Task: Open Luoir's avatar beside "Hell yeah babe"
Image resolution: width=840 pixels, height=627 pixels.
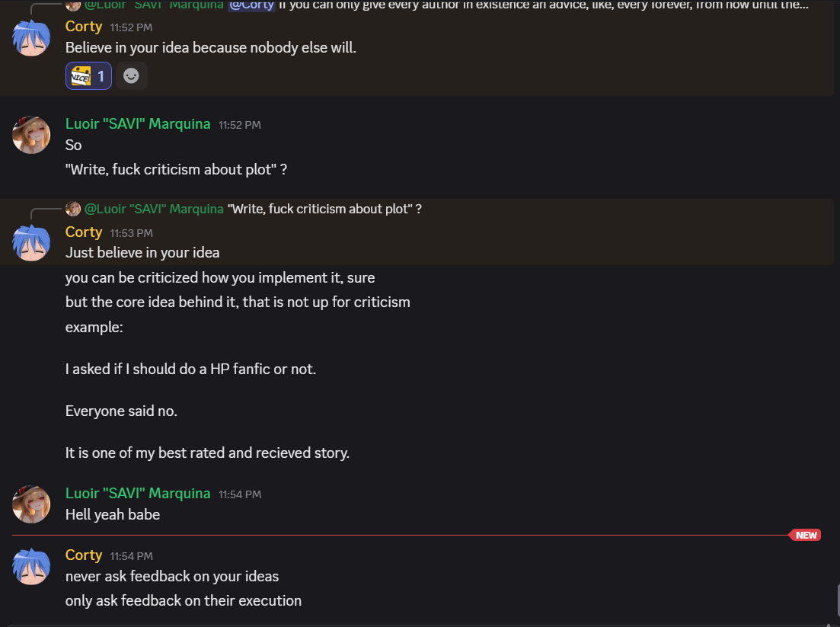Action: pyautogui.click(x=31, y=505)
